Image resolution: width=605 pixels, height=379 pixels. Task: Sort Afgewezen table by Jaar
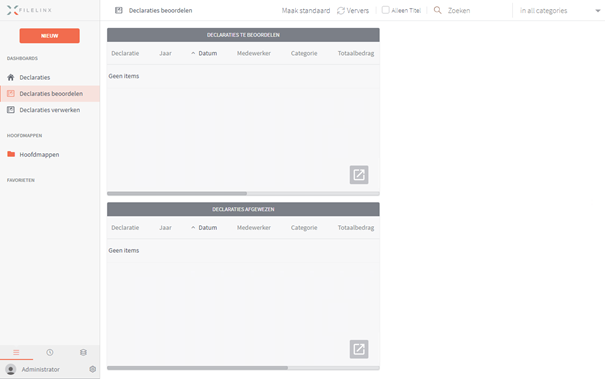[165, 228]
